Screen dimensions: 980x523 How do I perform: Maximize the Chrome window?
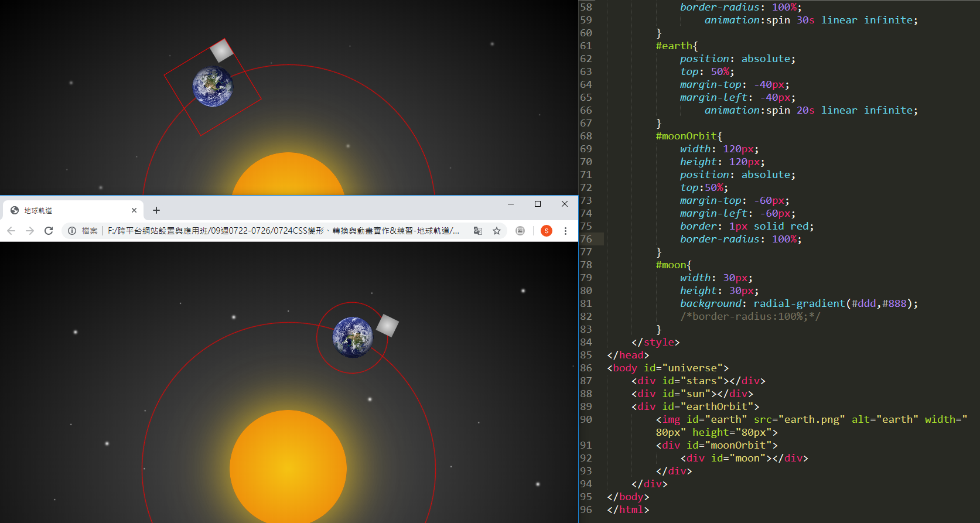538,204
